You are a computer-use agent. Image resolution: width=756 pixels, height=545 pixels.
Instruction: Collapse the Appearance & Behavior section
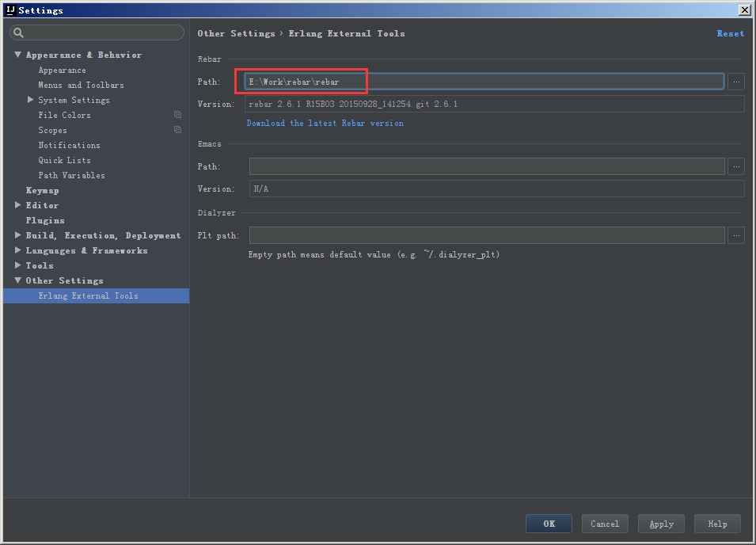click(x=17, y=54)
